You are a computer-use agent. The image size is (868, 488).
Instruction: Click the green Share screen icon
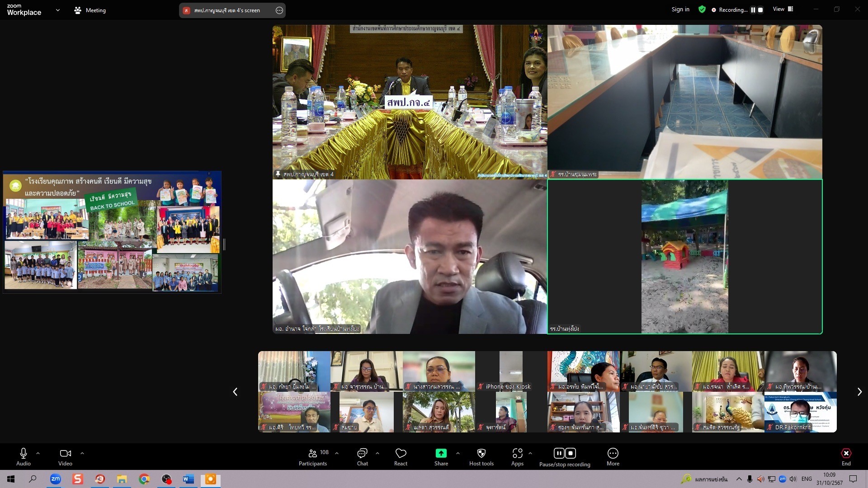pyautogui.click(x=441, y=453)
